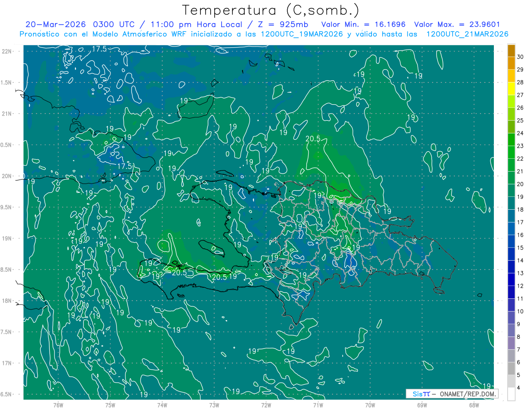Image resolution: width=532 pixels, height=411 pixels.
Task: Click the Valor Max. = 23.9601 text
Action: point(457,24)
